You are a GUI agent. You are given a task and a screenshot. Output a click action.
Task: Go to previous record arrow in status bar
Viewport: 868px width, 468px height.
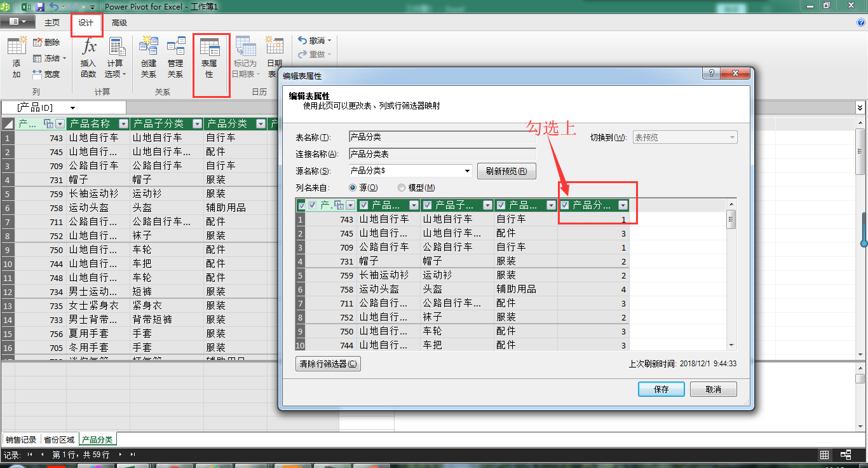(x=43, y=455)
